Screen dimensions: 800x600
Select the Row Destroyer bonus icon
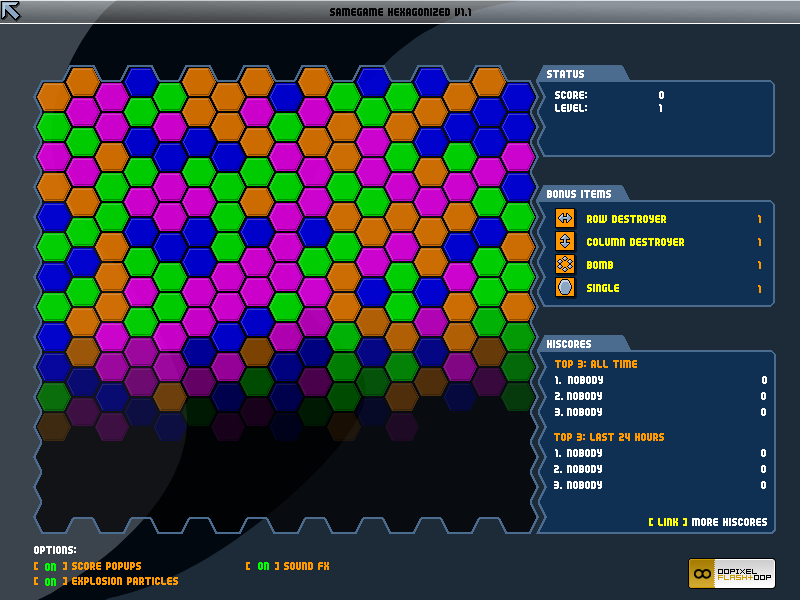click(x=565, y=218)
